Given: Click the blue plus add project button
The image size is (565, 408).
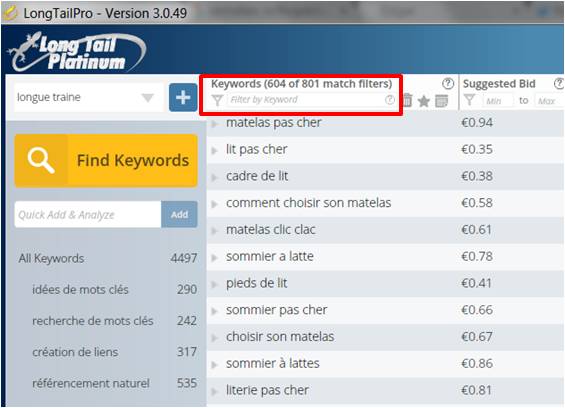Looking at the screenshot, I should click(183, 97).
